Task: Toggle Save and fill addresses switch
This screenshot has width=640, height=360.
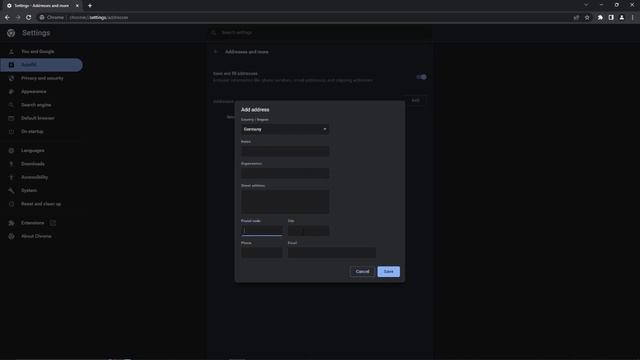Action: pos(421,77)
